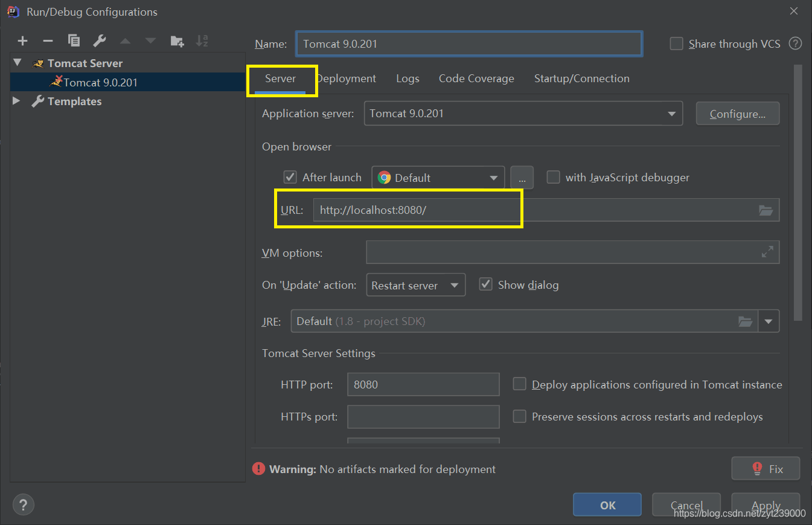Open the dialog help question mark
Screen dimensions: 812x525
(x=24, y=504)
